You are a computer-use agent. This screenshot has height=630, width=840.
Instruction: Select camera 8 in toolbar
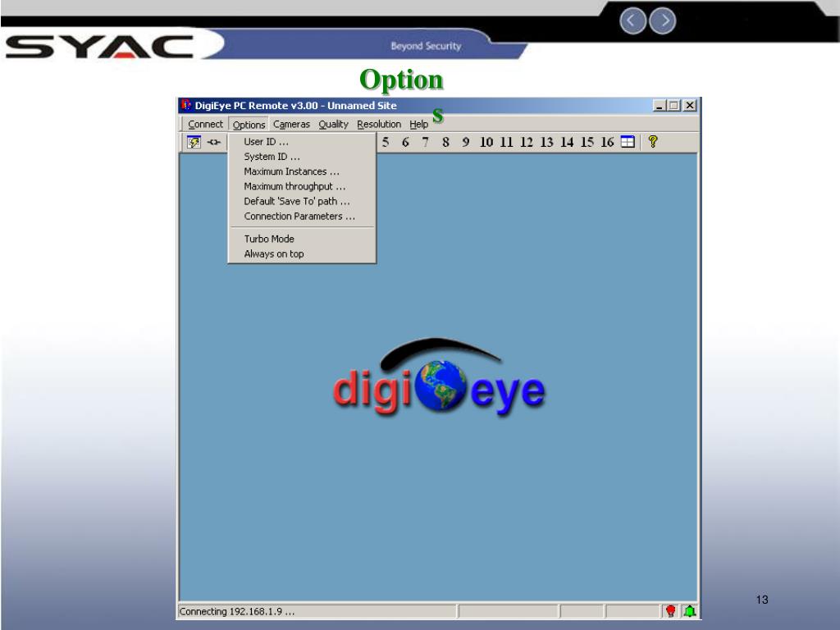click(x=445, y=142)
